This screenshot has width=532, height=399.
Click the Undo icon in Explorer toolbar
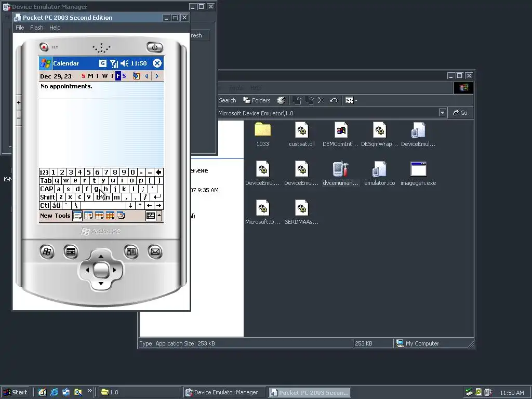click(334, 100)
